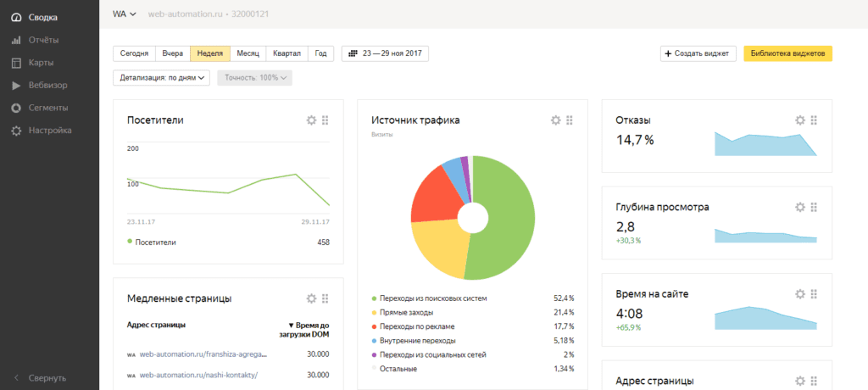Viewport: 868px width, 390px height.
Task: Open Сводка dashboard icon in sidebar
Action: pyautogui.click(x=16, y=17)
